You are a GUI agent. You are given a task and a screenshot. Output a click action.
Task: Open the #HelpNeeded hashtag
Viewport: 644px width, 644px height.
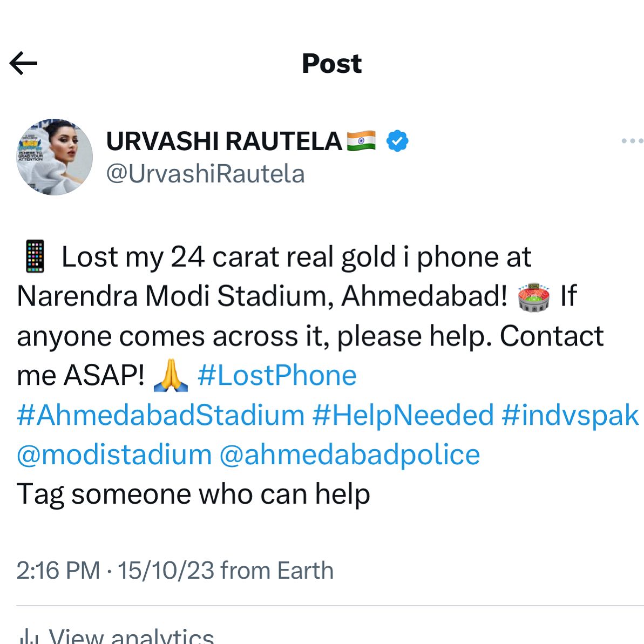pyautogui.click(x=403, y=415)
